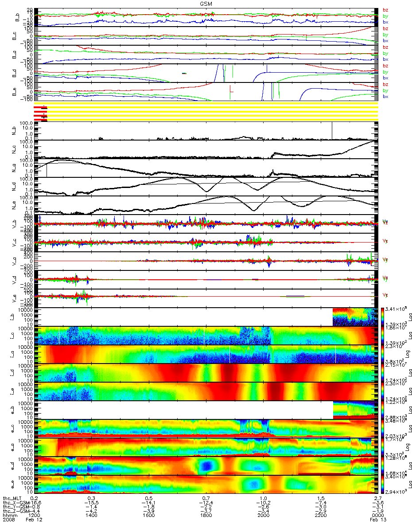Click the GSM plot title
Viewport: 412px width, 532px height.
206,3
